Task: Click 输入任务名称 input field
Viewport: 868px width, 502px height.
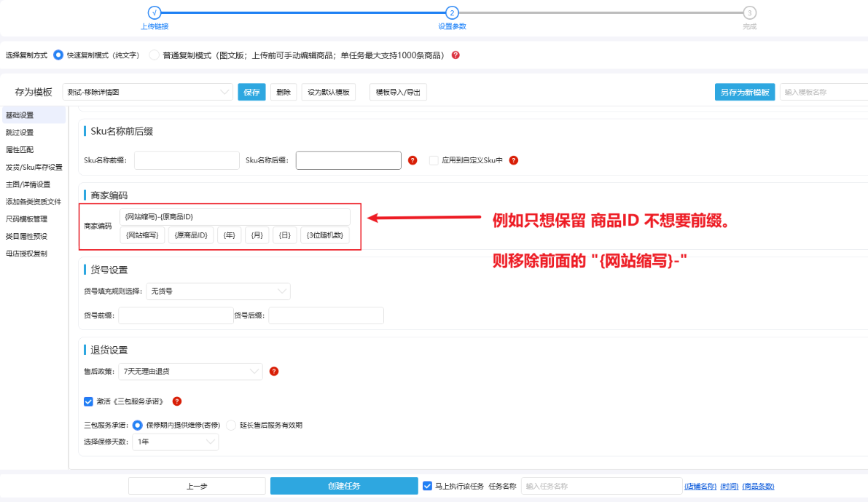Action: click(x=602, y=486)
